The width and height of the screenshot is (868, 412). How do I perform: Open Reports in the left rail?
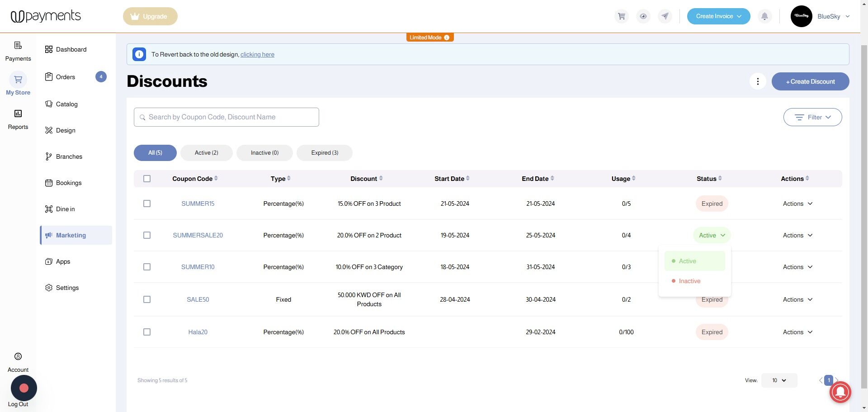pyautogui.click(x=18, y=119)
